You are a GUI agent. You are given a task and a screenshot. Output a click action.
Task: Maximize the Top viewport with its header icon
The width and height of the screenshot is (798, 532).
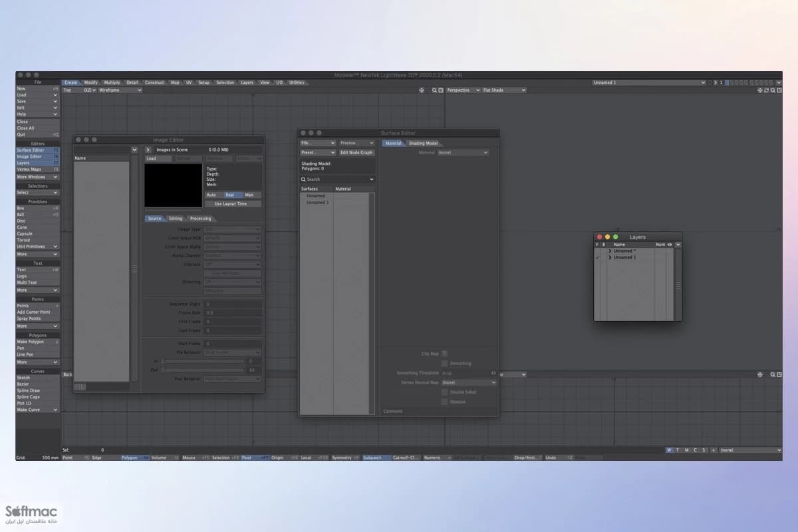tap(440, 90)
